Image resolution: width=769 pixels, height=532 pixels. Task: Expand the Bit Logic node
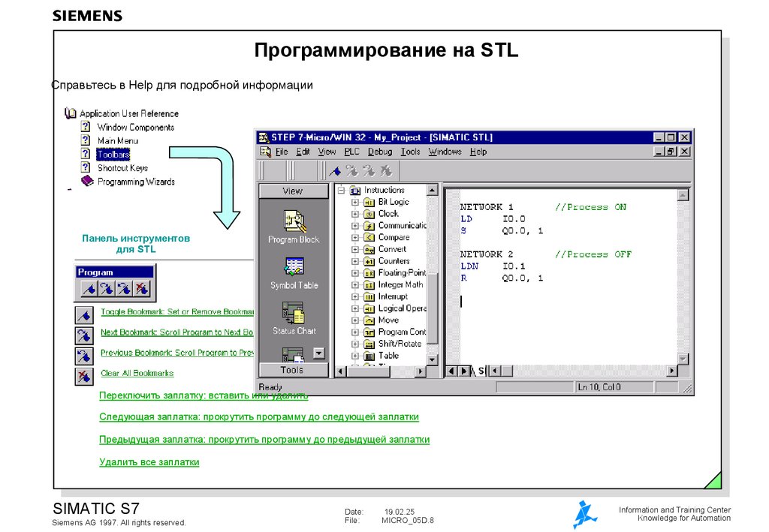tap(355, 202)
